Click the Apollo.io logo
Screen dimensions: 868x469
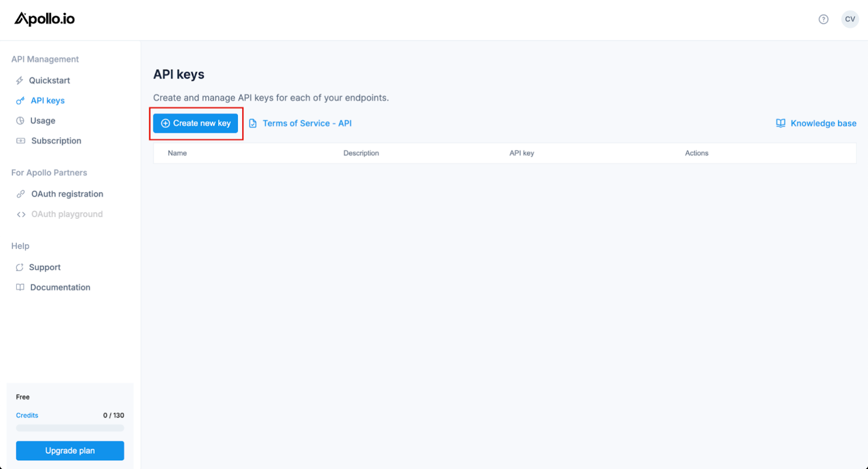(45, 19)
